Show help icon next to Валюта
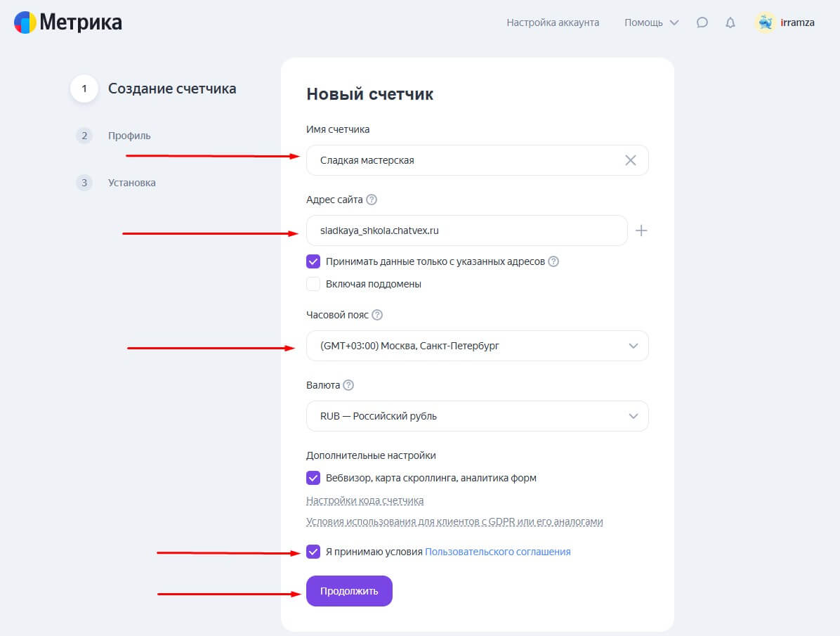Screen dimensions: 840x636 (x=348, y=385)
